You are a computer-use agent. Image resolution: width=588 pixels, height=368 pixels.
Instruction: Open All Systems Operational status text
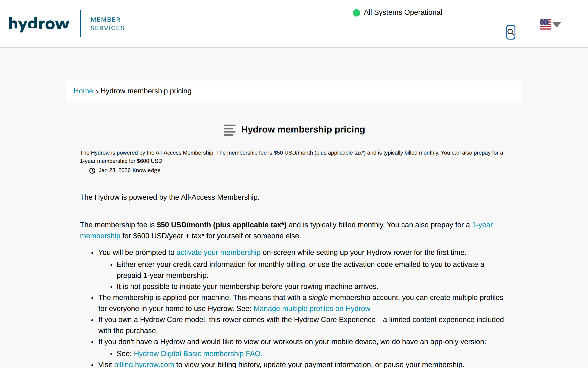coord(403,12)
